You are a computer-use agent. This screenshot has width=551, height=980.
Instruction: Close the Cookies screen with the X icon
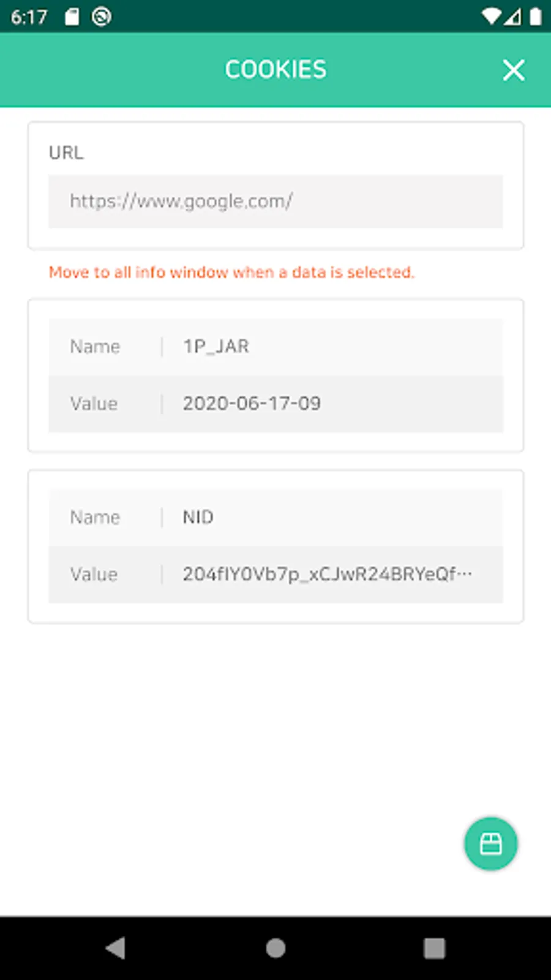(513, 70)
